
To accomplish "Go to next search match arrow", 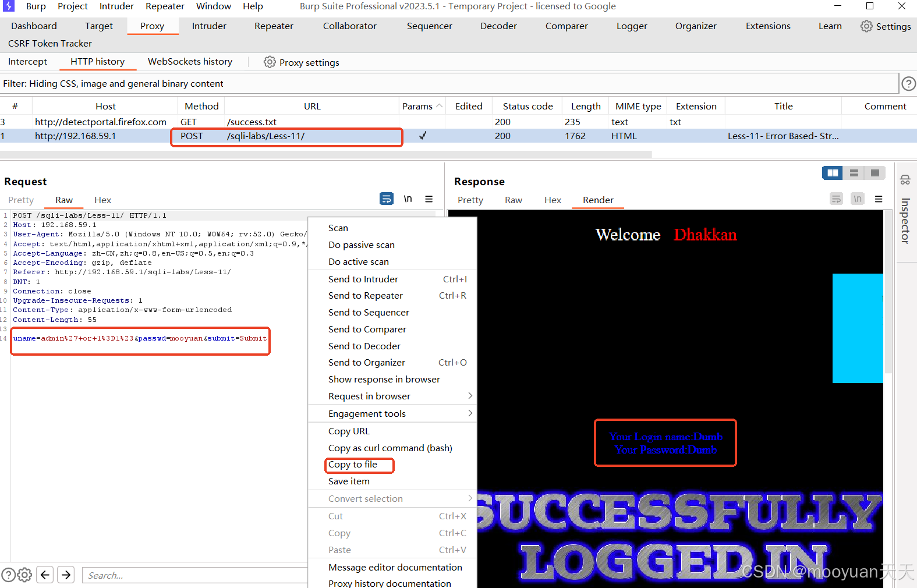I will (x=66, y=575).
